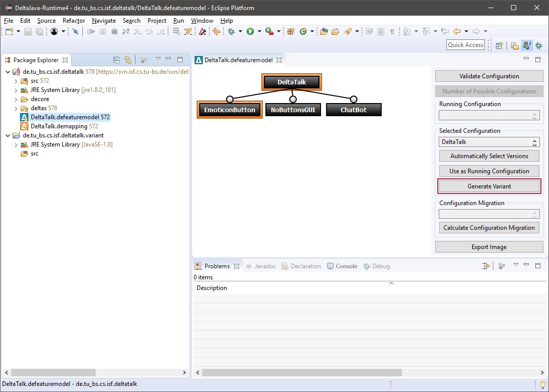Toggle the ChatBot feature in the model
549x392 pixels.
click(353, 109)
